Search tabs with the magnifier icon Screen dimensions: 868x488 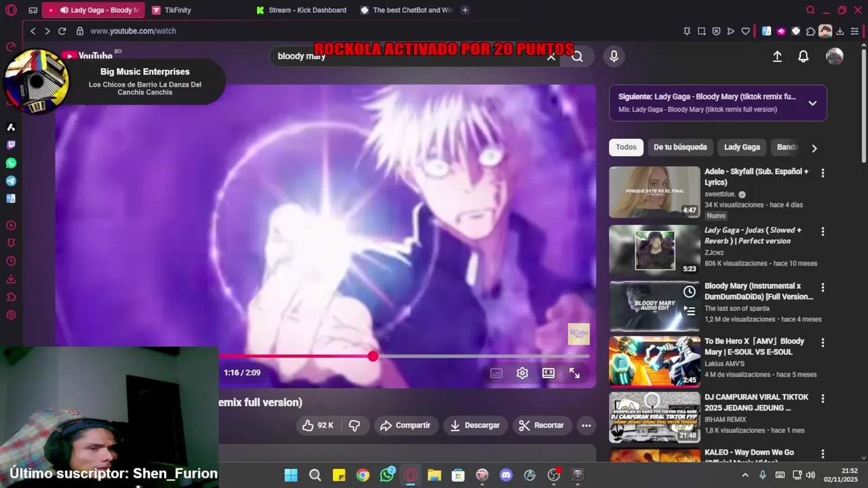pyautogui.click(x=810, y=10)
